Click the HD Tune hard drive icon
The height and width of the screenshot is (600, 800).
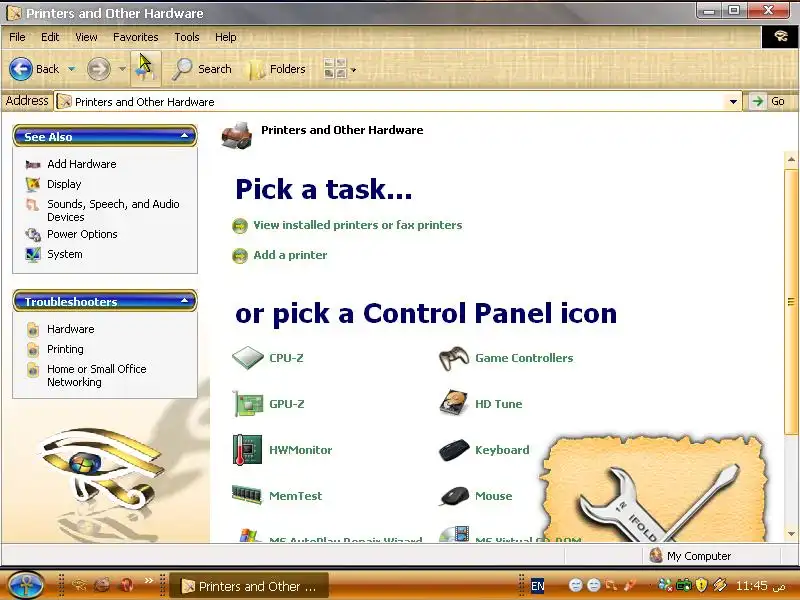tap(454, 403)
